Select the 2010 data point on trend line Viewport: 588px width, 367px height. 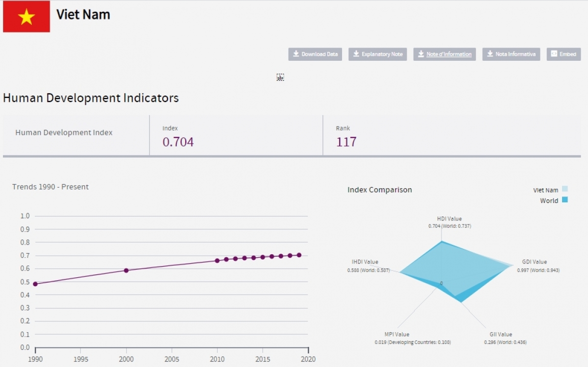click(x=217, y=261)
